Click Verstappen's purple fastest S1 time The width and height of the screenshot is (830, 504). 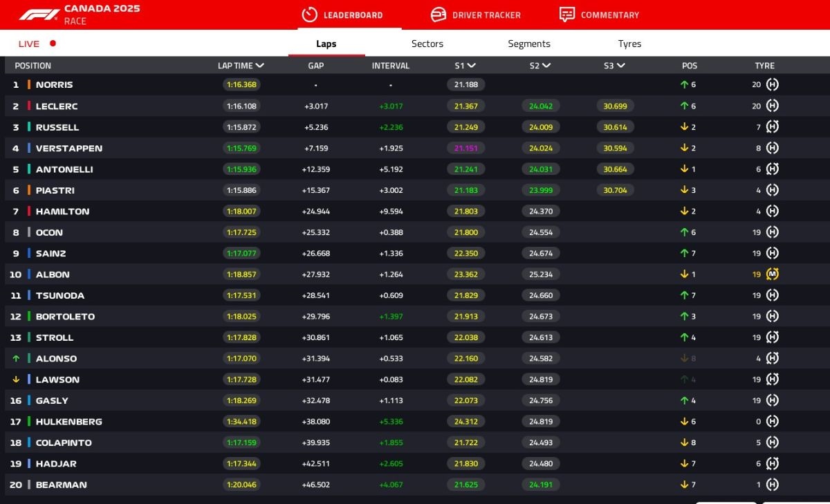point(465,149)
